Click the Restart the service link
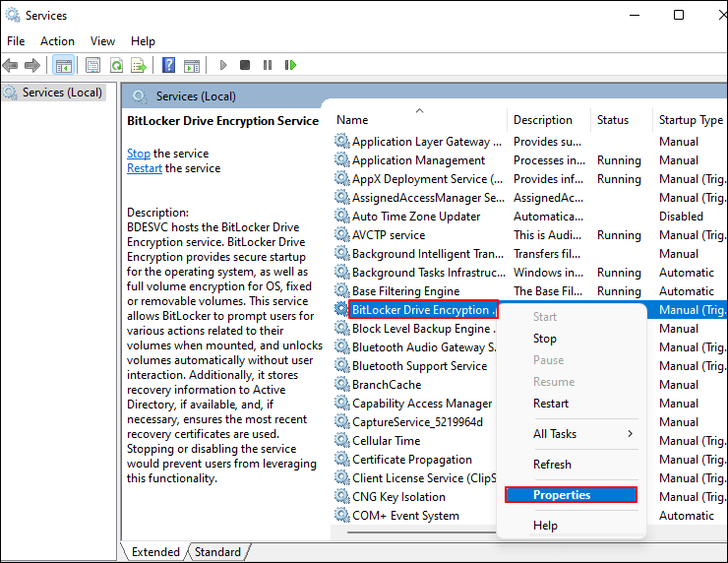Image resolution: width=728 pixels, height=563 pixels. pyautogui.click(x=145, y=168)
